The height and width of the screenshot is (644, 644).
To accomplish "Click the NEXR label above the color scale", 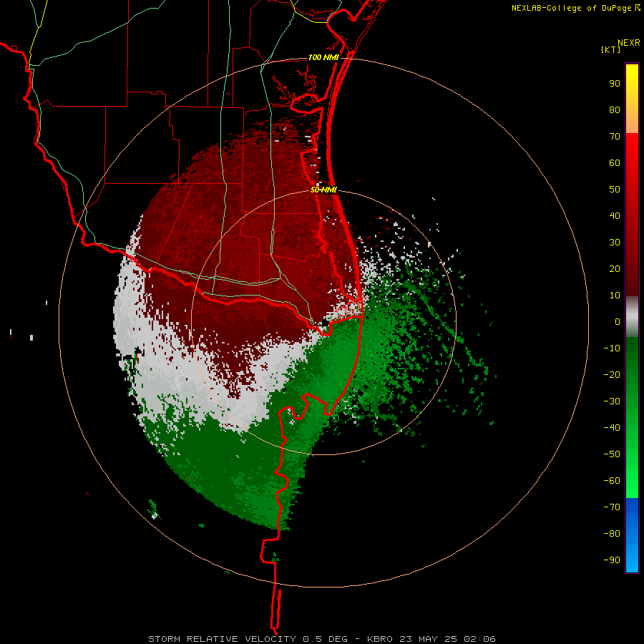I will point(629,43).
